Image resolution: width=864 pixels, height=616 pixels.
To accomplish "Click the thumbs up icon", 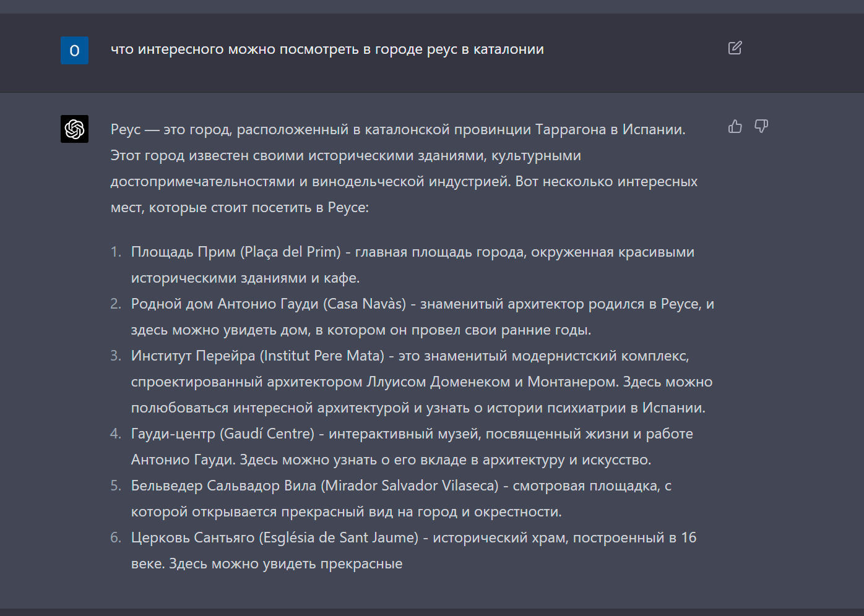I will (x=735, y=127).
